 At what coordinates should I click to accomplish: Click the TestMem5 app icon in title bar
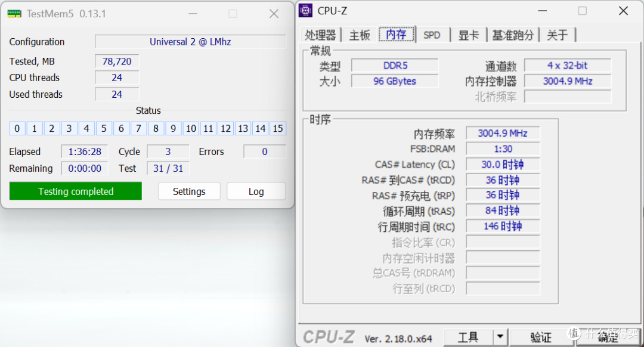click(x=14, y=14)
